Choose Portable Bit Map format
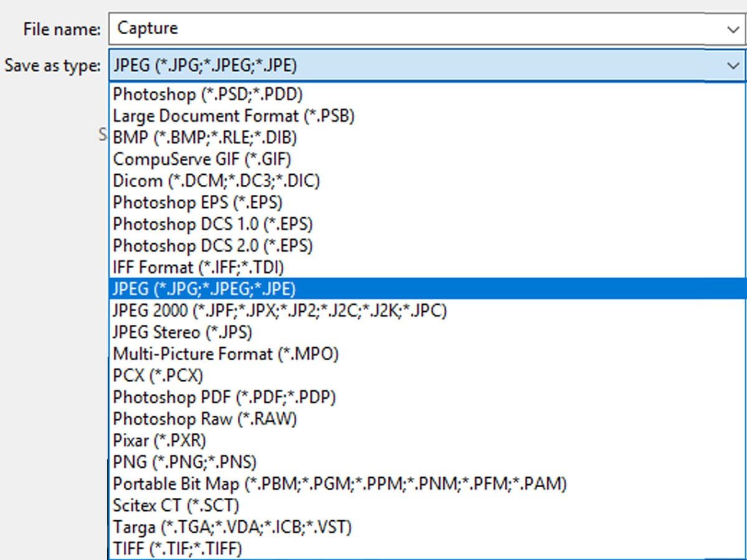The image size is (747, 560). click(x=426, y=483)
